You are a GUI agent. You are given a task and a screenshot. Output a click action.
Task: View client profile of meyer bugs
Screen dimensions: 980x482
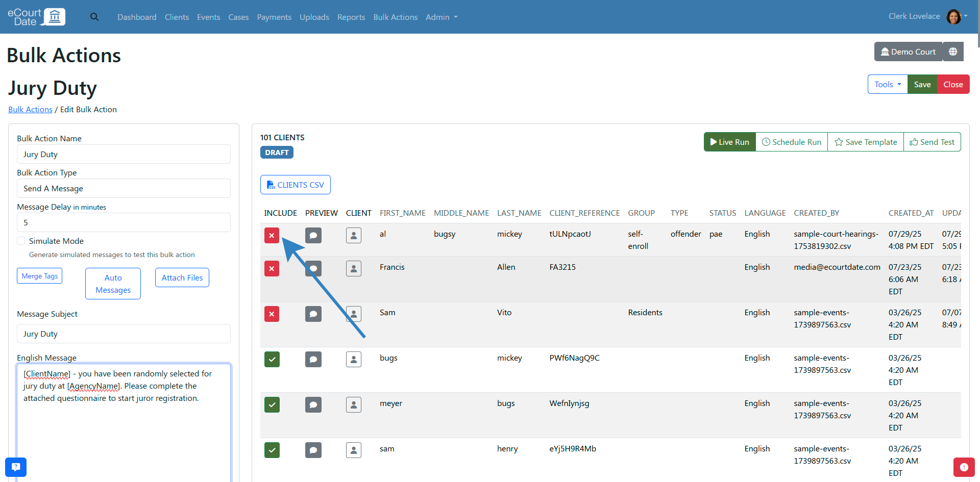pyautogui.click(x=354, y=404)
